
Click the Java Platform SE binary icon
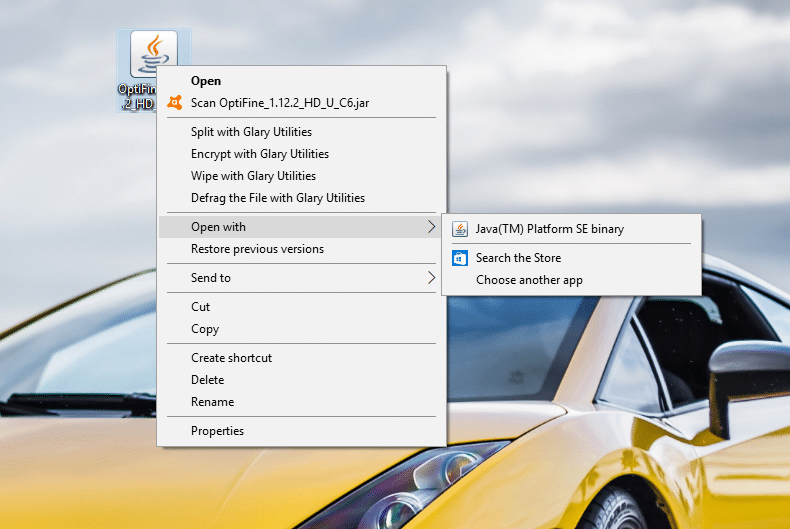[459, 229]
